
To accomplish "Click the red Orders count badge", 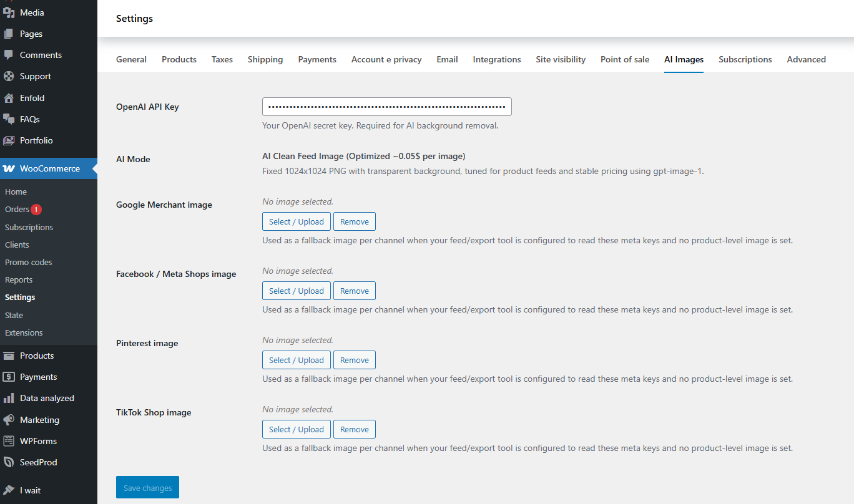I will coord(36,210).
